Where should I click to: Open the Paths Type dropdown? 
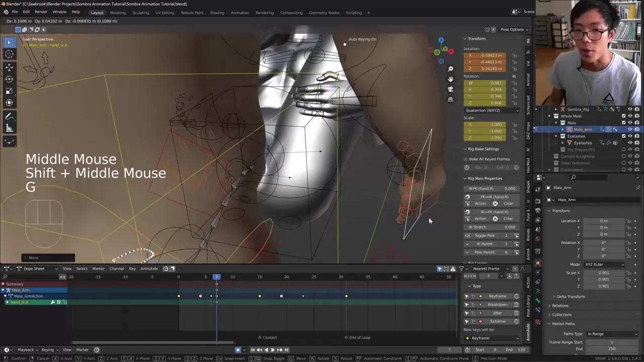click(612, 334)
